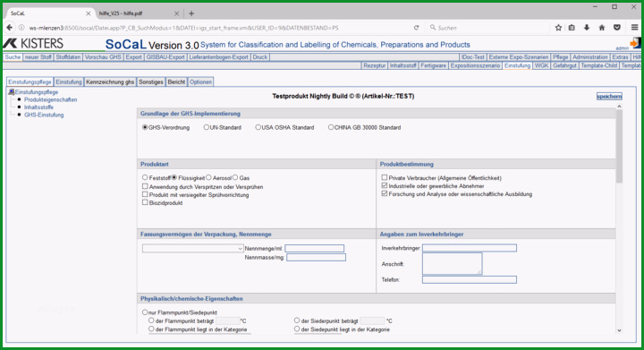
Task: Select UN-Standard radio button
Action: point(207,127)
